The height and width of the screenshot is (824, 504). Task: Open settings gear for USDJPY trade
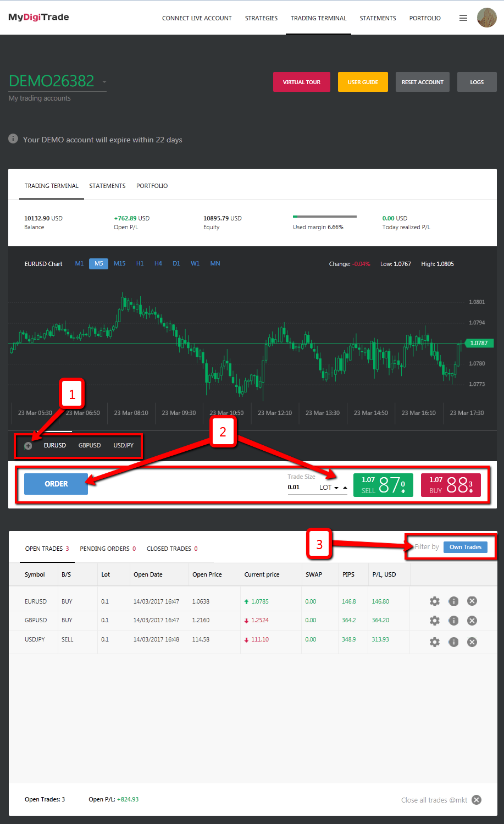435,642
